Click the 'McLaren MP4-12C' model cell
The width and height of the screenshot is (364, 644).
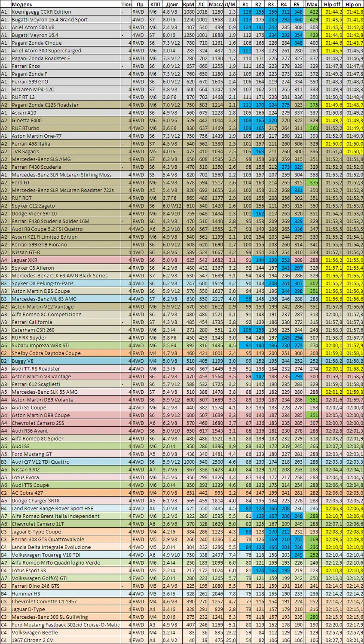(65, 89)
